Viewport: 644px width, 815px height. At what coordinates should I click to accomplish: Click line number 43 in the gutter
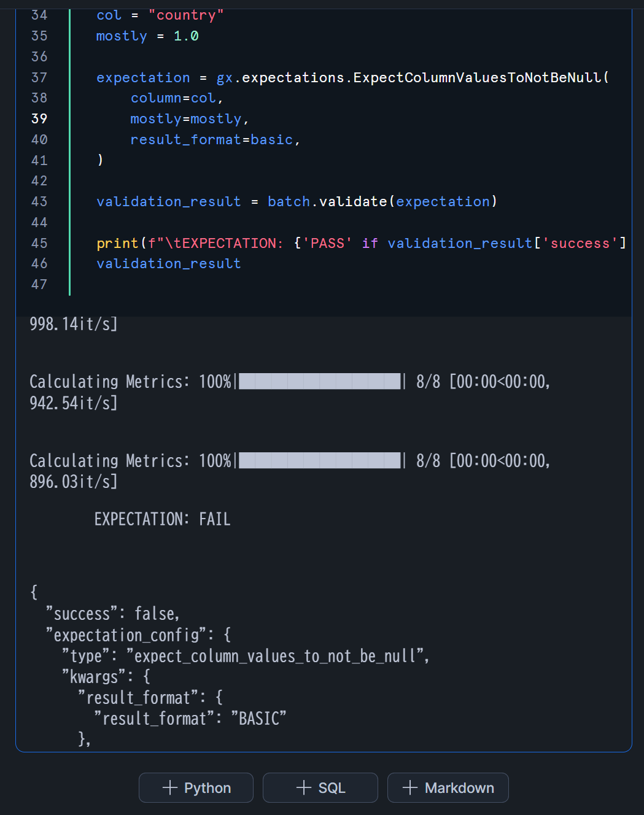point(39,201)
